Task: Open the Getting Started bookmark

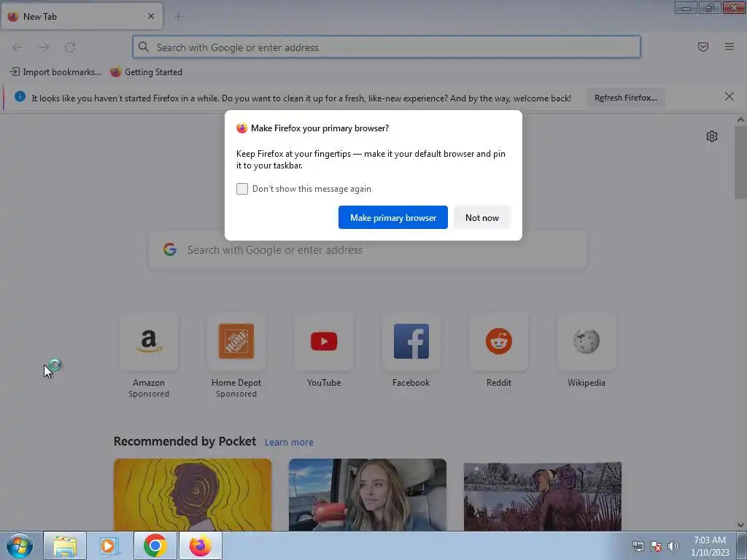Action: pyautogui.click(x=146, y=72)
